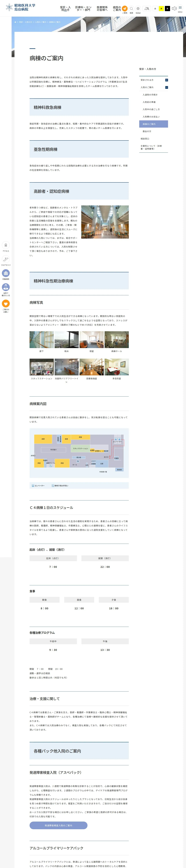Open the ご意見 feedback icon
Viewport: 186px width, 868px height.
(125, 8)
